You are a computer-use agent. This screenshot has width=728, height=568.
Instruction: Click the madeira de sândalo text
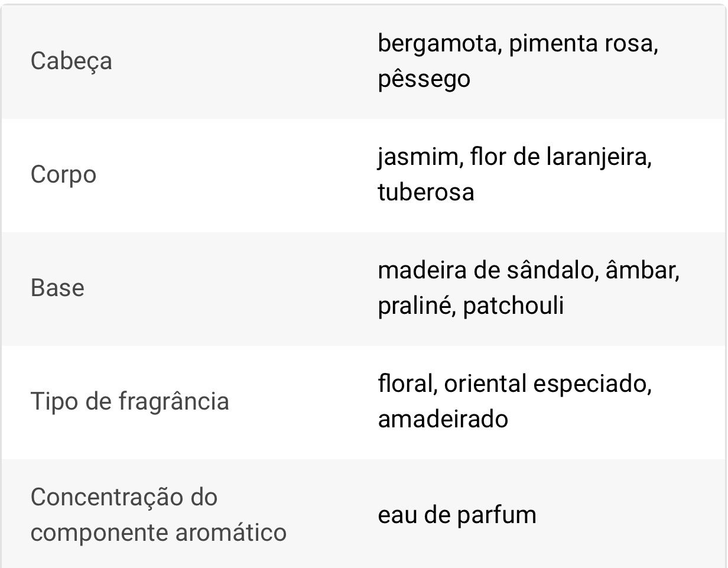(x=485, y=271)
